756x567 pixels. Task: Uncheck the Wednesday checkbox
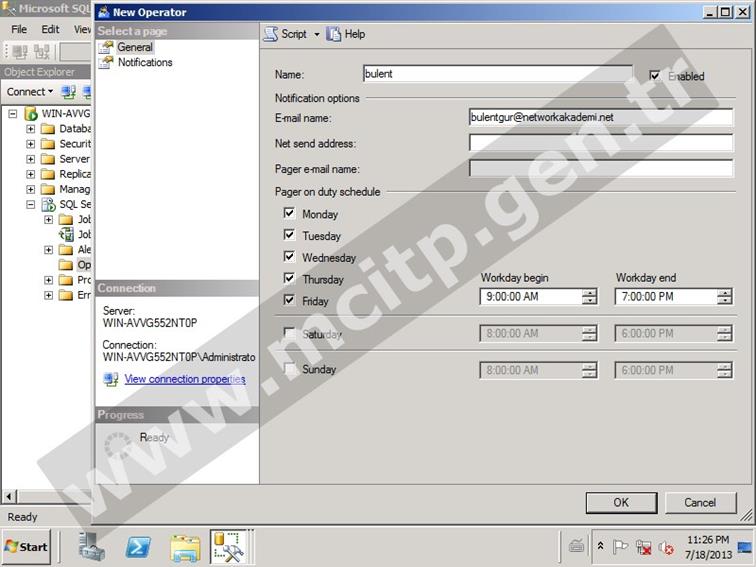(289, 256)
